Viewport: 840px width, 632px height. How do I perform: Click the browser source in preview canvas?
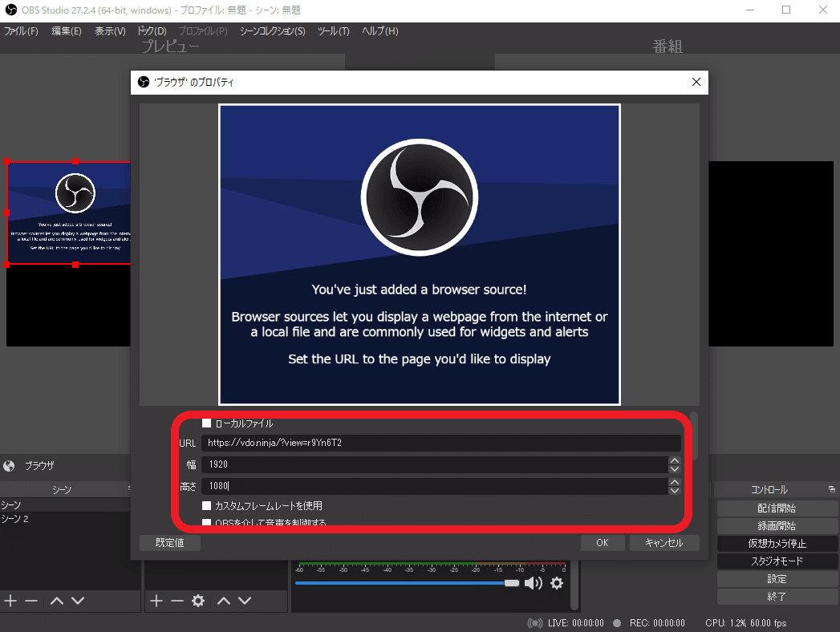coord(68,213)
